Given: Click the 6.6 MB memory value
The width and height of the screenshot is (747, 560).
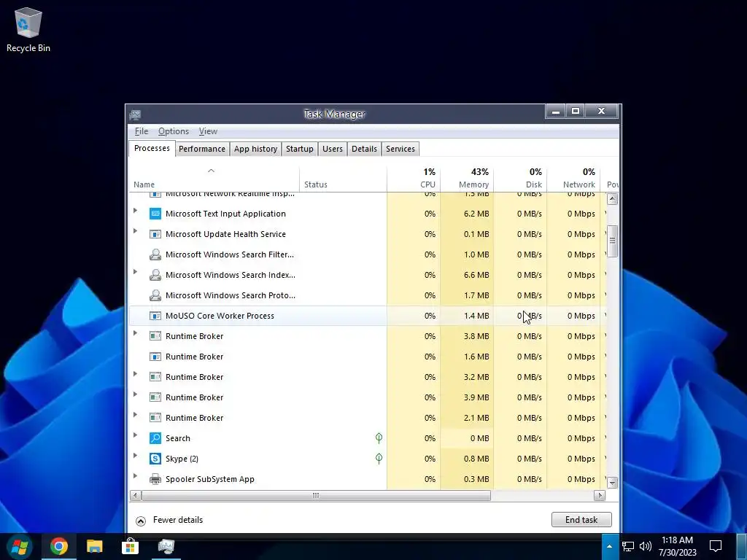Looking at the screenshot, I should pos(476,275).
